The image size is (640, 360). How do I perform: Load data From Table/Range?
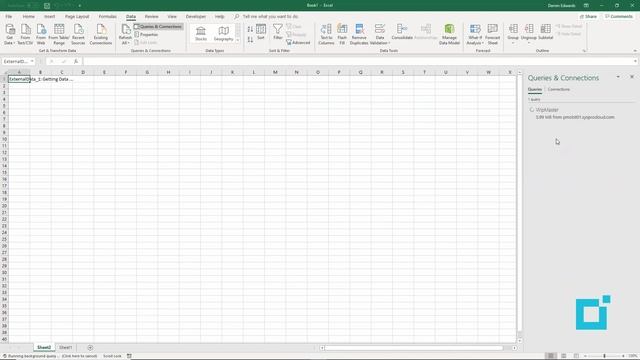[x=59, y=34]
